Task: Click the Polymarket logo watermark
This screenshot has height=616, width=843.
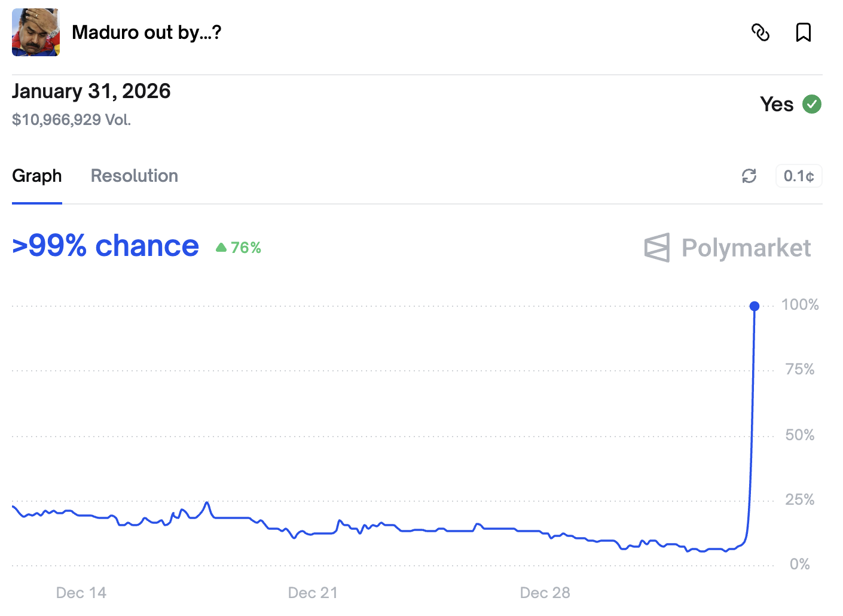Action: pyautogui.click(x=728, y=248)
